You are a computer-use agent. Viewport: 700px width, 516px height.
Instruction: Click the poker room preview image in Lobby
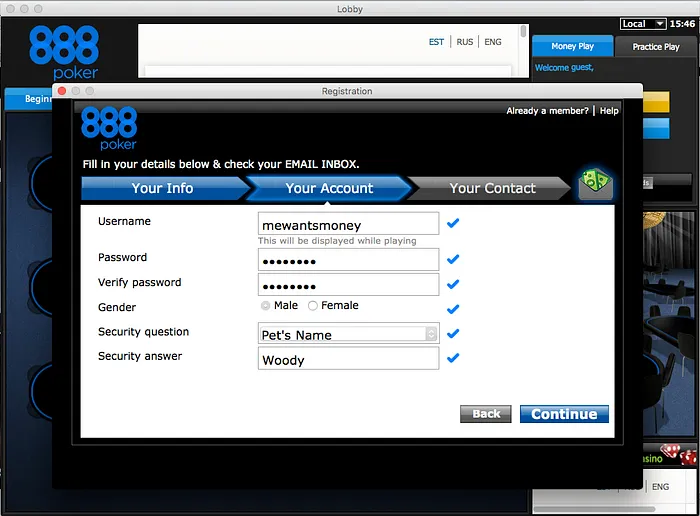click(669, 324)
